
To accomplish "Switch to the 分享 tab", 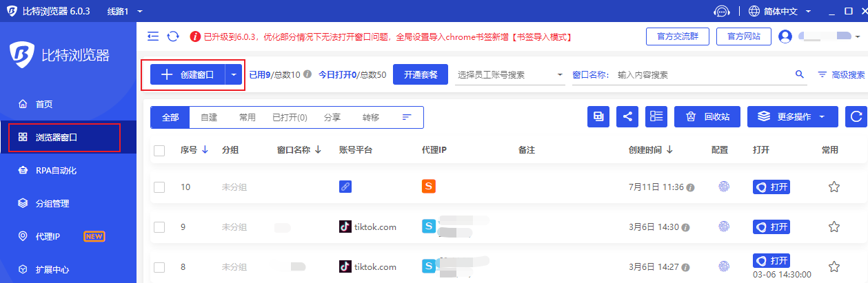I will [x=332, y=118].
